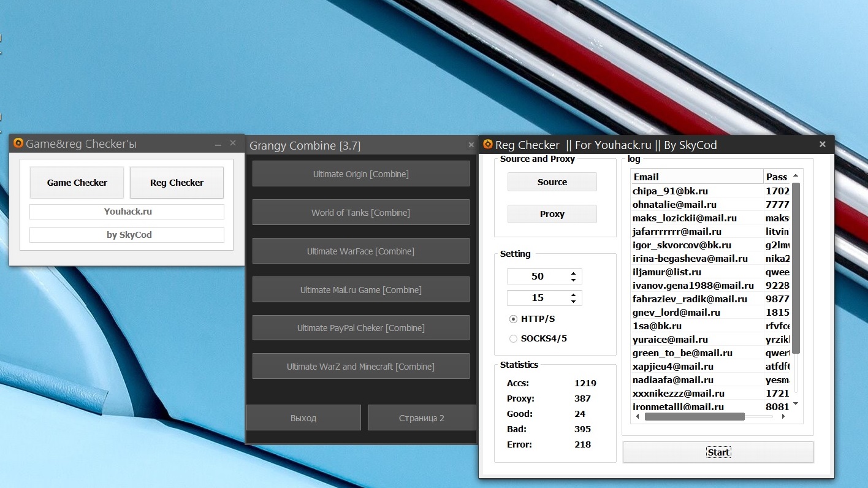This screenshot has width=868, height=488.
Task: Launch Ultimate PayPal Cheker [Combine]
Action: point(361,328)
